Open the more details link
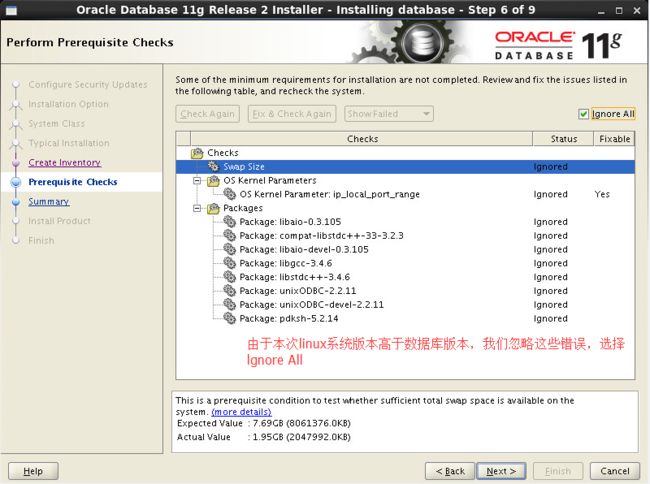The width and height of the screenshot is (650, 484). pos(241,412)
